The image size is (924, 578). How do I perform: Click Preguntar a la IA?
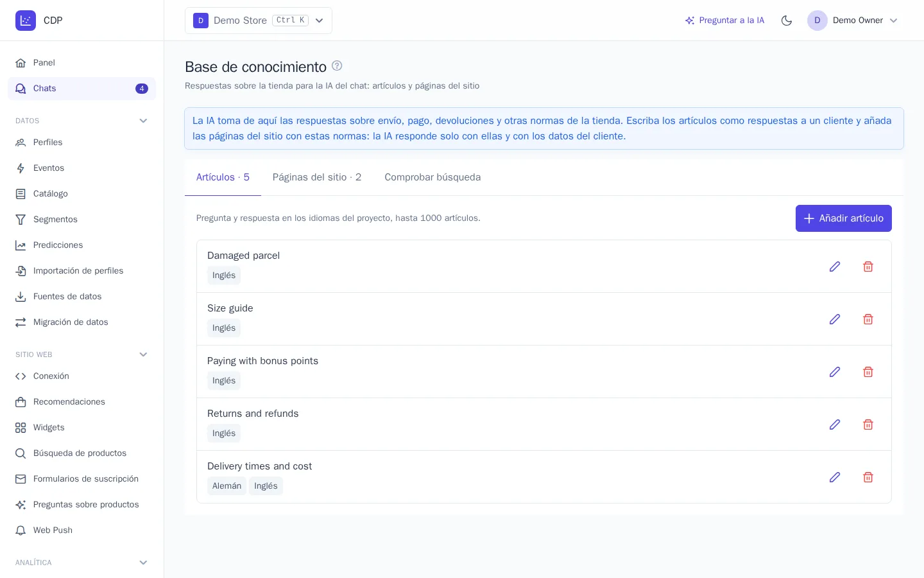point(725,21)
